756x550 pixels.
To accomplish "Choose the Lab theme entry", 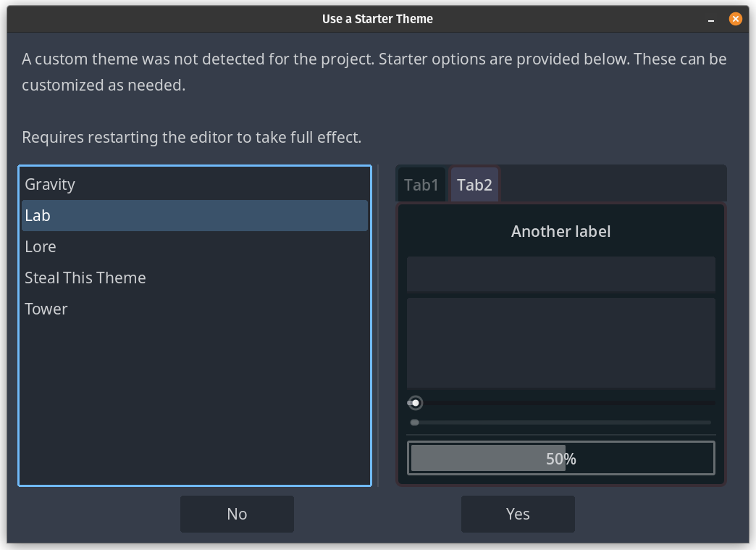I will (x=38, y=216).
